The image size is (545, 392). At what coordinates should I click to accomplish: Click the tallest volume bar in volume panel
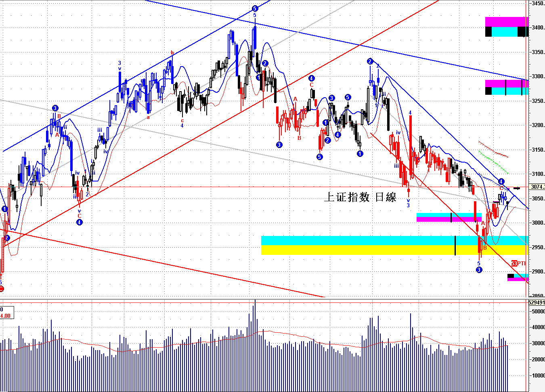255,345
